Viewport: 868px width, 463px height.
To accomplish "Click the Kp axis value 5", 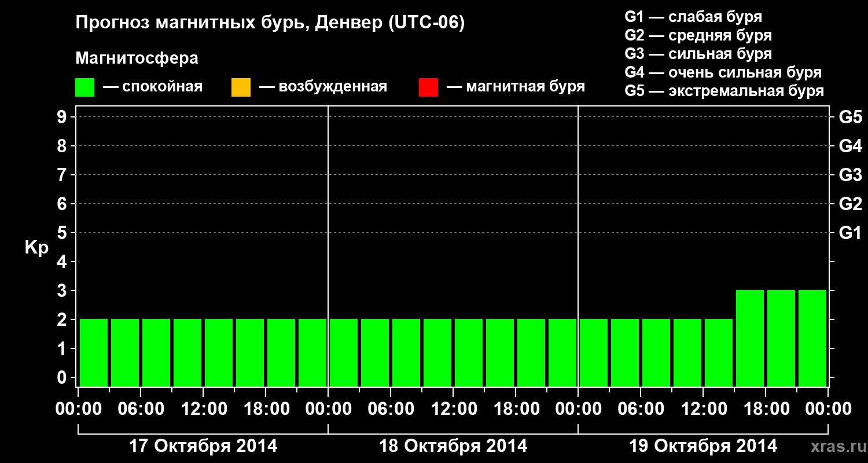I will coord(62,233).
